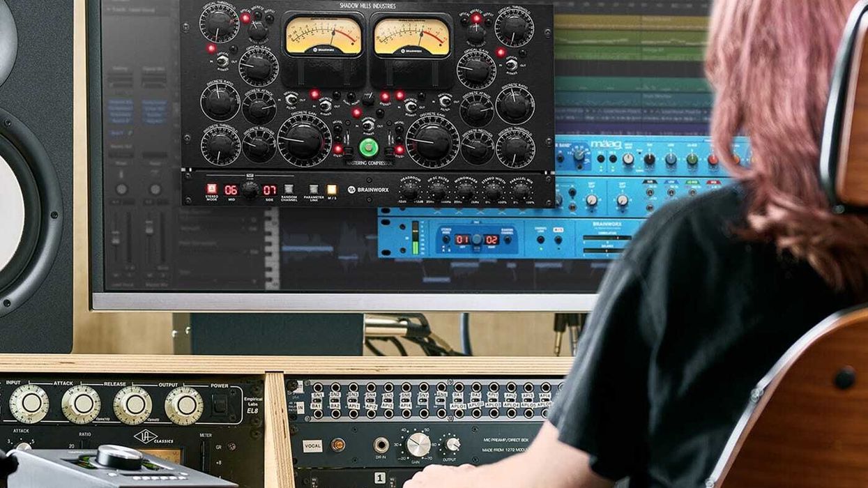Select the left VU meter display
The image size is (868, 488).
(x=323, y=35)
